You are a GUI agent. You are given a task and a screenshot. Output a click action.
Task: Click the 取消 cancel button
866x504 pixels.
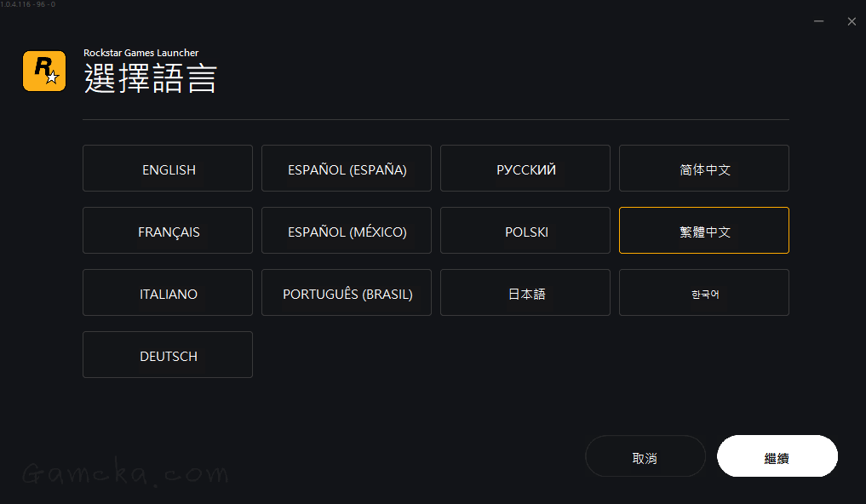(x=645, y=457)
